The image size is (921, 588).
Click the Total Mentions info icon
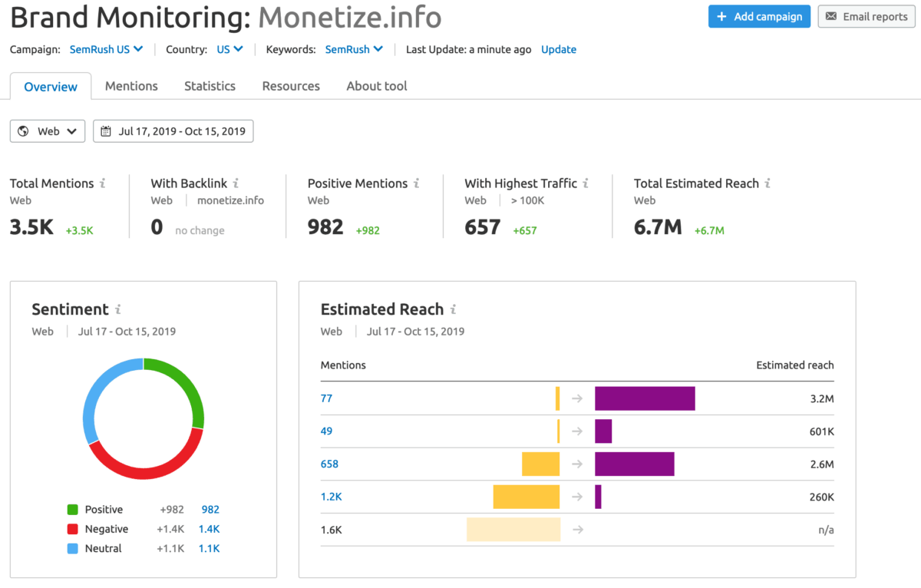pos(103,183)
